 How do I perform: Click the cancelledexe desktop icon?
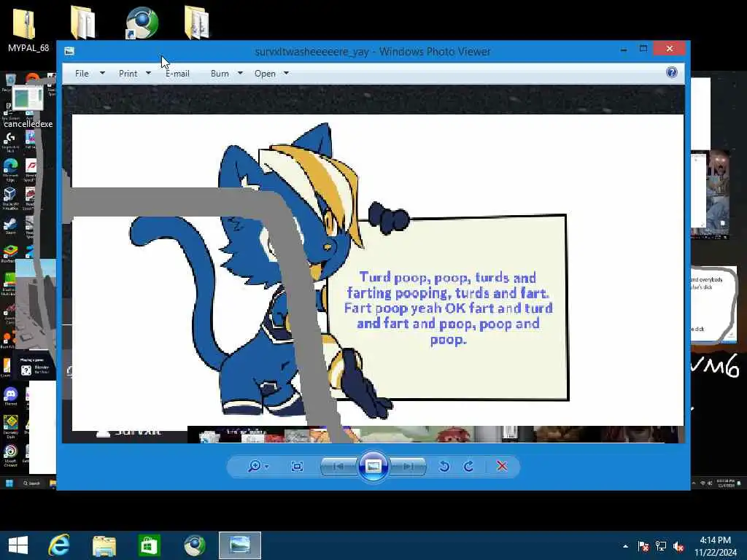point(28,108)
